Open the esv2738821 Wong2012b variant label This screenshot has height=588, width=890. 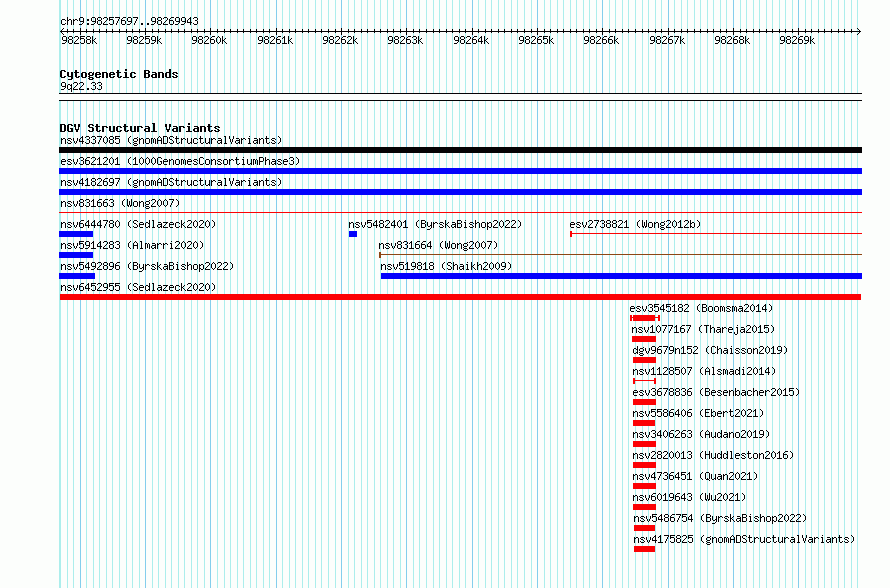(635, 224)
